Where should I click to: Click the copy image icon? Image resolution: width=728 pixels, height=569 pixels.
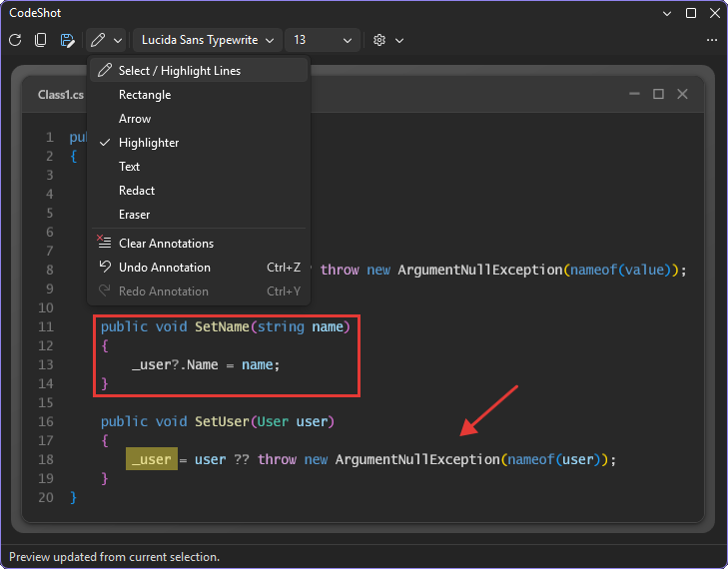pos(41,40)
